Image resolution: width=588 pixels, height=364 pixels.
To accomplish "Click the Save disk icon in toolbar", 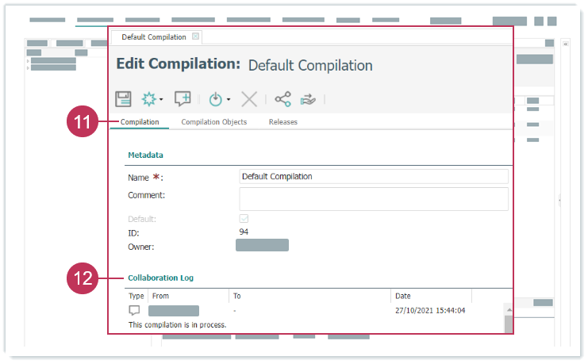I will pos(123,99).
